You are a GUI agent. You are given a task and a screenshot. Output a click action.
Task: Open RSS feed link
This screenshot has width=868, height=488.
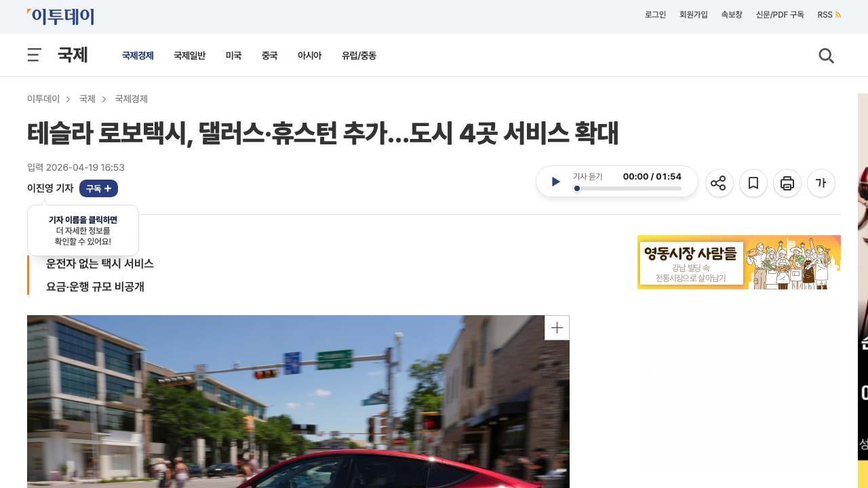coord(829,15)
